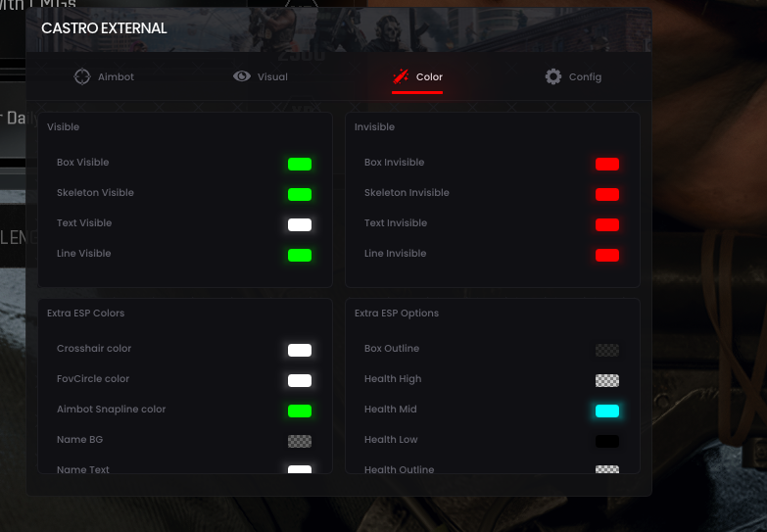
Task: Switch to the Visual tab label
Action: tap(272, 76)
